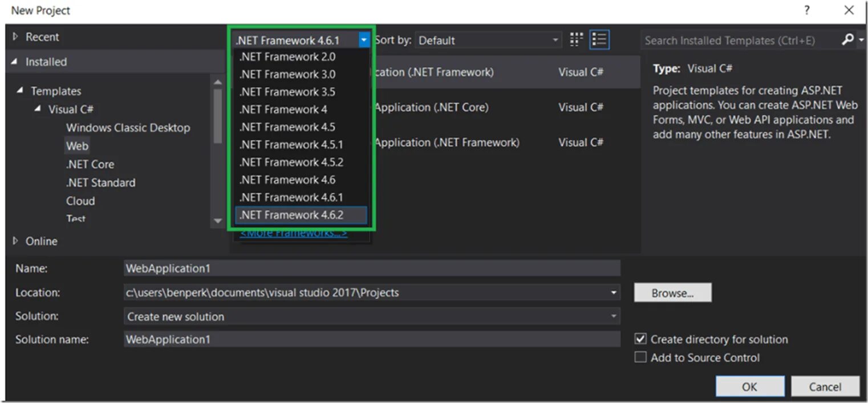
Task: Select .NET Framework 4
Action: [x=301, y=110]
